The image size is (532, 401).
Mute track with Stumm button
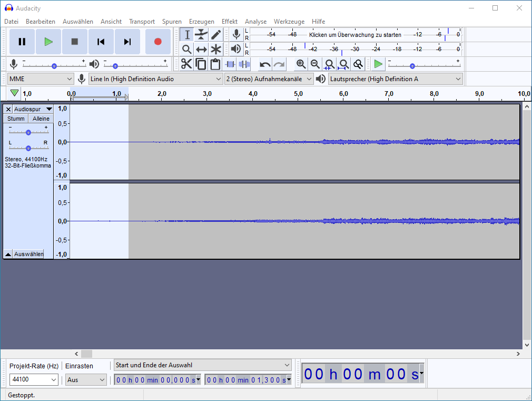point(16,119)
